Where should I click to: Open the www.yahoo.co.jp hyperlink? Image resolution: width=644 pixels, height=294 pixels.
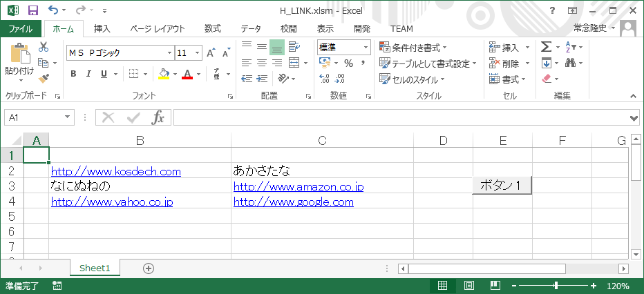112,202
